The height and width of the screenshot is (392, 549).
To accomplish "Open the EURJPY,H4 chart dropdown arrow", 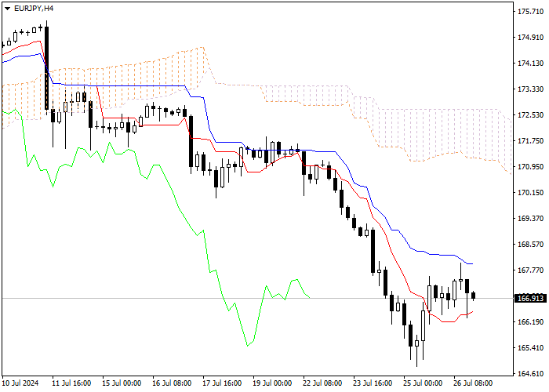I will [8, 9].
